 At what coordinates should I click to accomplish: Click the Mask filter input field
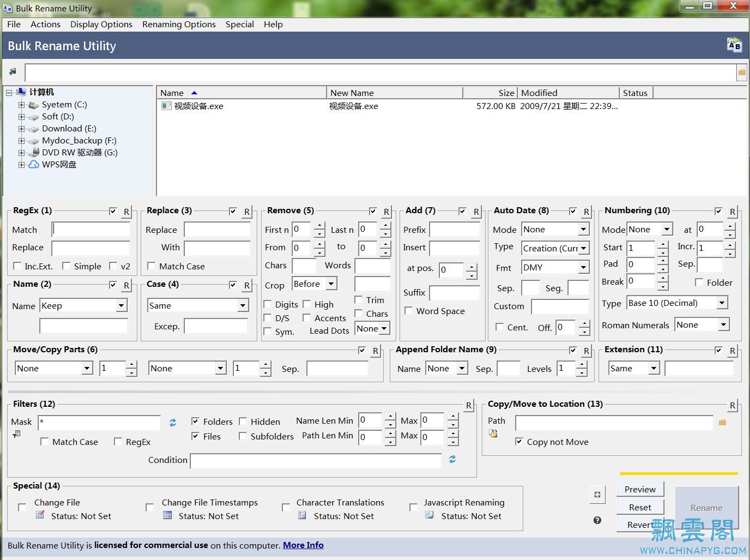coord(99,423)
